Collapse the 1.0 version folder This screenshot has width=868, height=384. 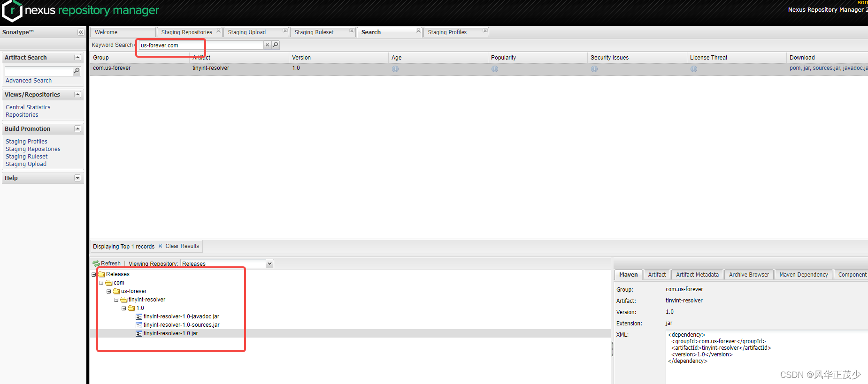pos(123,309)
